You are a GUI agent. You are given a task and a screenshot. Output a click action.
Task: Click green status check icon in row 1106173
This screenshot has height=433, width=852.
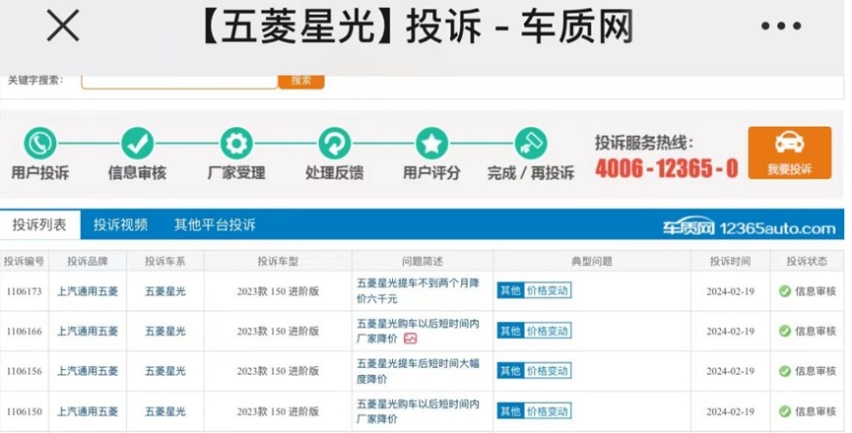(x=785, y=291)
